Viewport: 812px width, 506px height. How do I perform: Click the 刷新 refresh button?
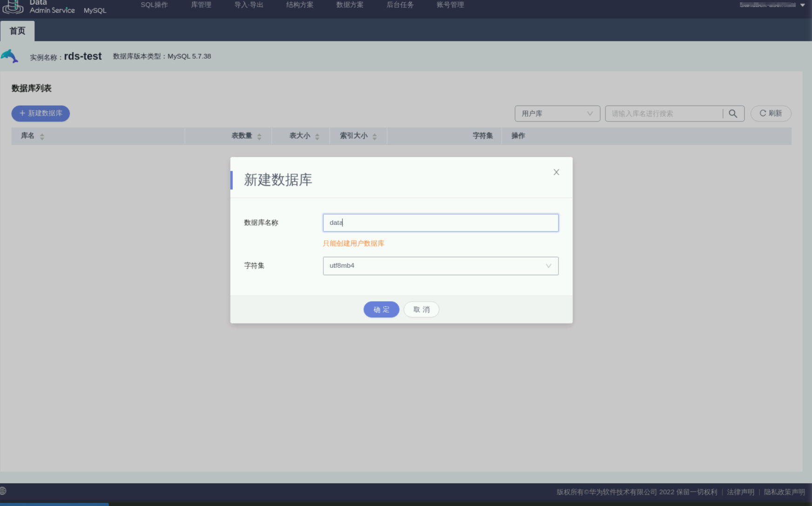(771, 114)
